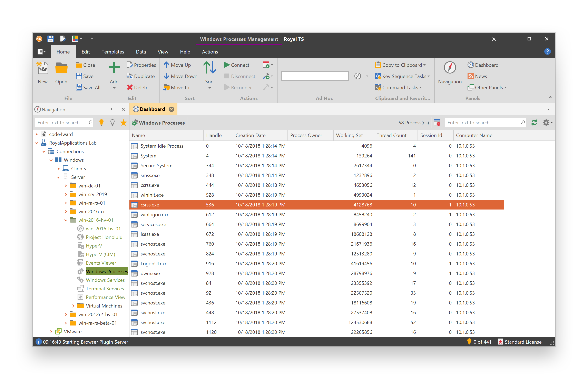The height and width of the screenshot is (379, 588).
Task: Open the Actions menu
Action: 210,52
